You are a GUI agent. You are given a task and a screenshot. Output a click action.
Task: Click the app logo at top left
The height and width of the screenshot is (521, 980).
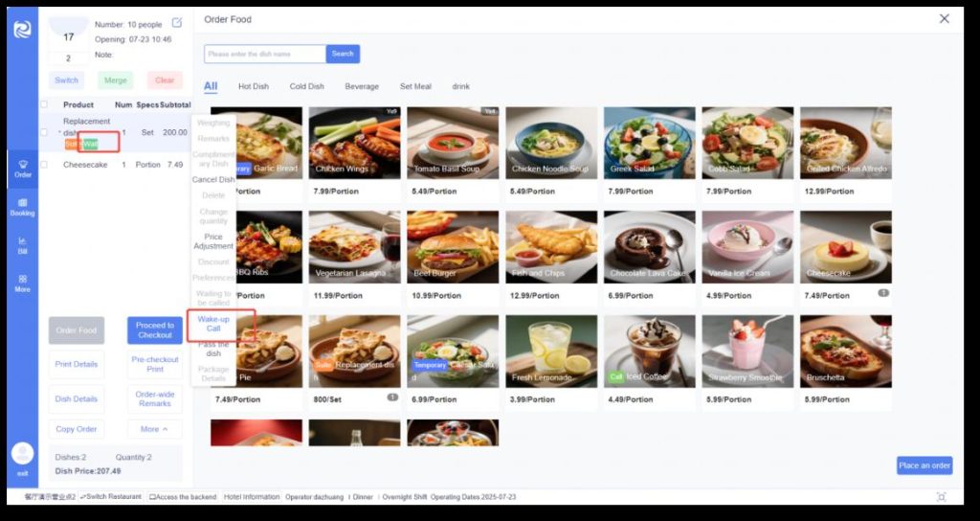tap(23, 30)
